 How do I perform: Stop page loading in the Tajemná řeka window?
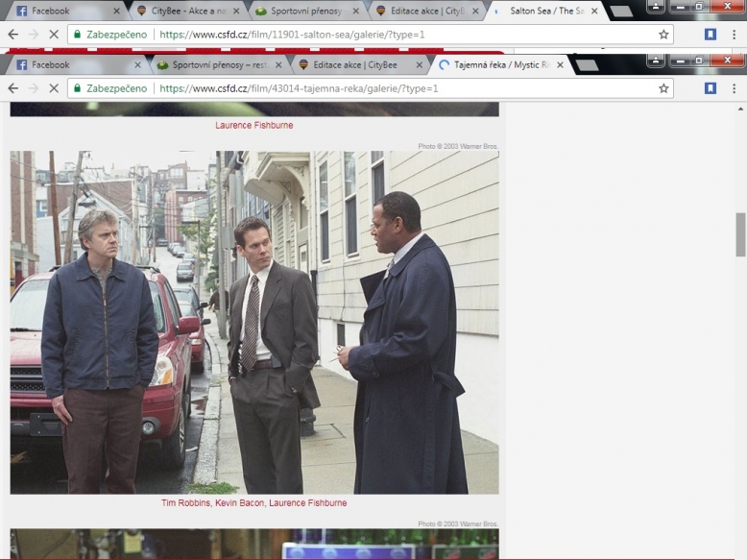point(52,88)
